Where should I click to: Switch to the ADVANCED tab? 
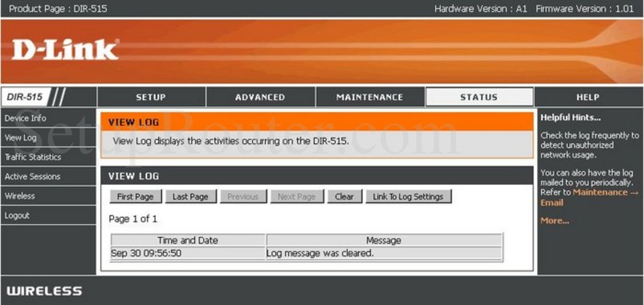click(x=261, y=97)
